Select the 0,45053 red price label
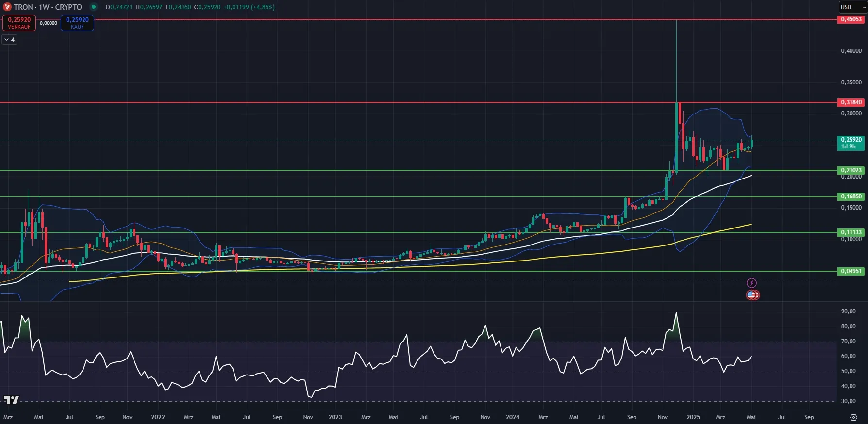868x424 pixels. pos(851,19)
